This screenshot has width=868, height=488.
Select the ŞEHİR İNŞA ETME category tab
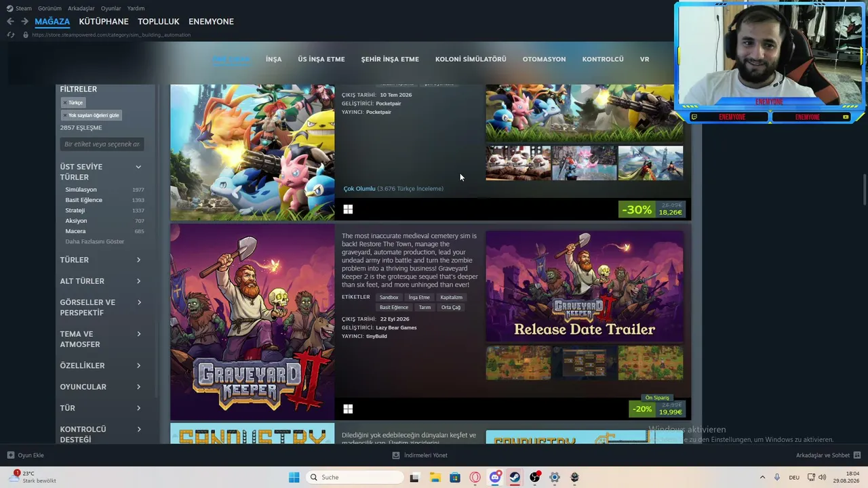click(x=390, y=60)
